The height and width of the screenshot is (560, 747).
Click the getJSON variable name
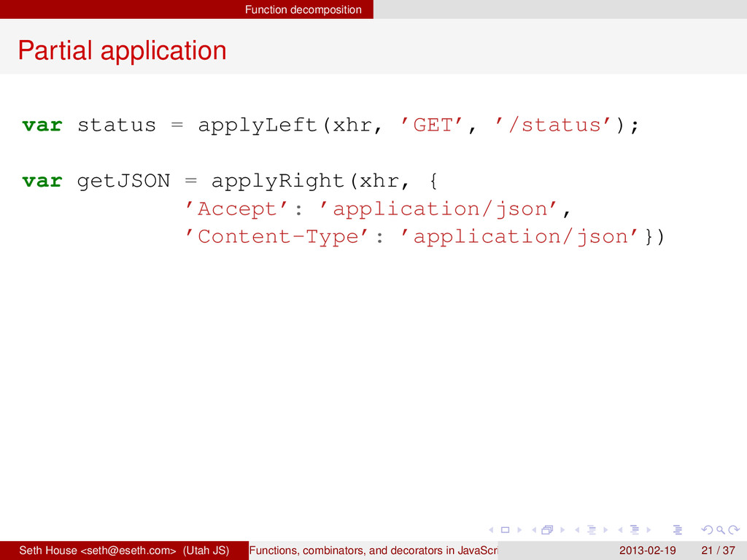tap(123, 182)
